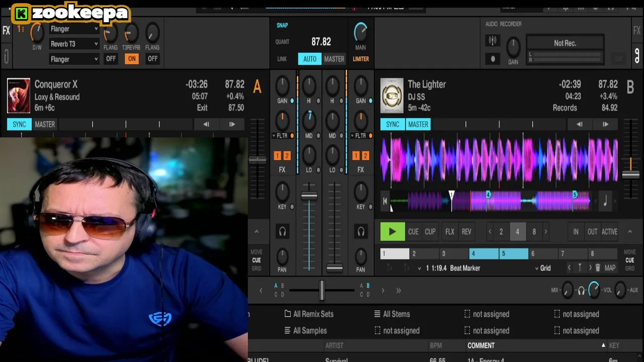
Task: Select the FX panel tab on right side
Action: [637, 31]
